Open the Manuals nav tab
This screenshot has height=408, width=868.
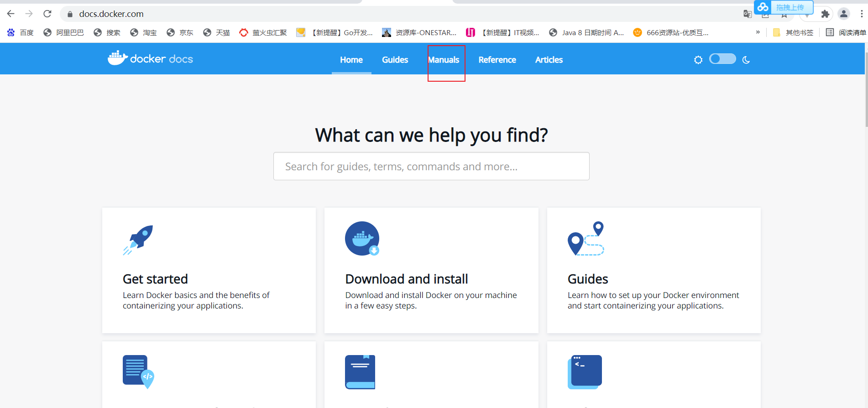pos(444,60)
